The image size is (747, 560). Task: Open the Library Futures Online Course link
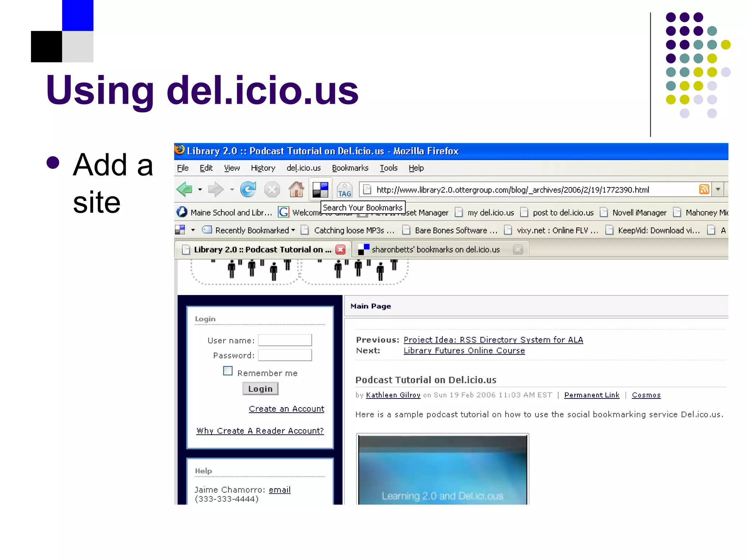(464, 351)
